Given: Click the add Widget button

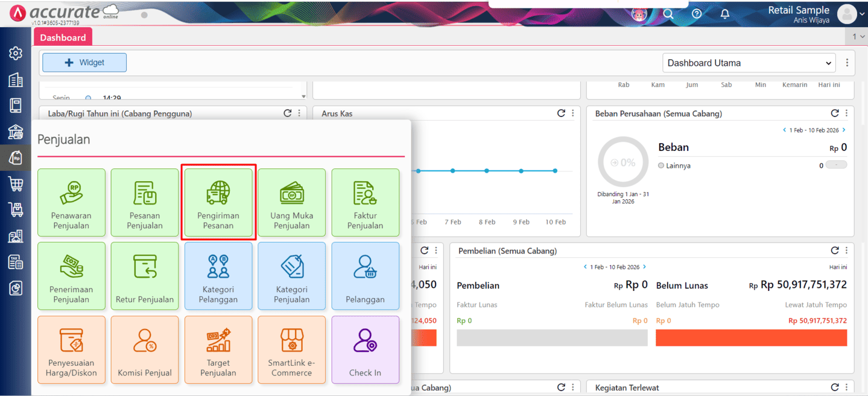Looking at the screenshot, I should [84, 63].
